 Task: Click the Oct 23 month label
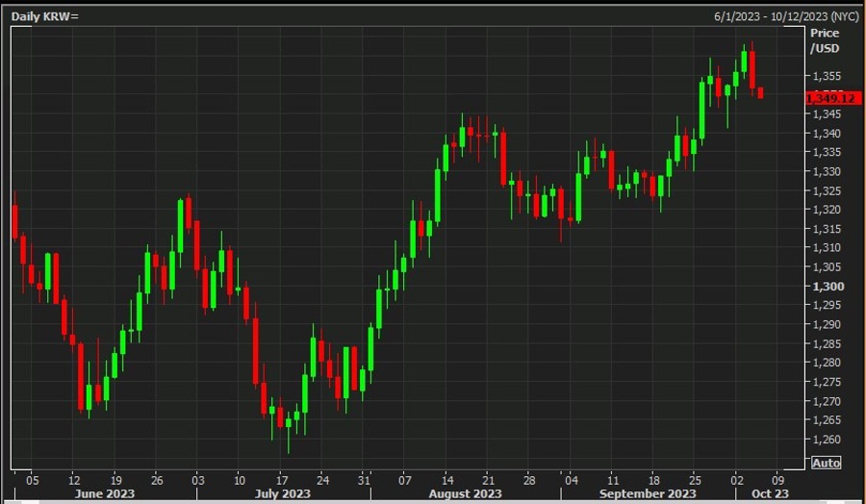point(770,493)
